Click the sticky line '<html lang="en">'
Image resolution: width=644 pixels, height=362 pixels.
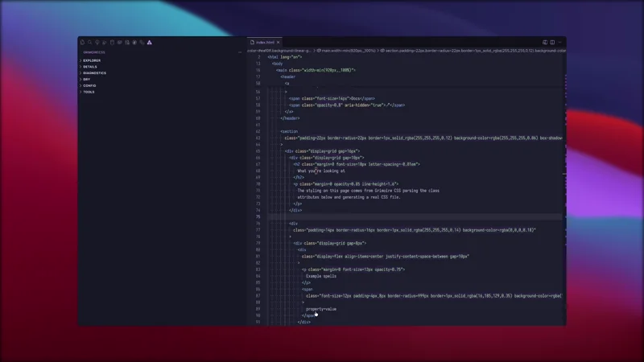tap(285, 57)
